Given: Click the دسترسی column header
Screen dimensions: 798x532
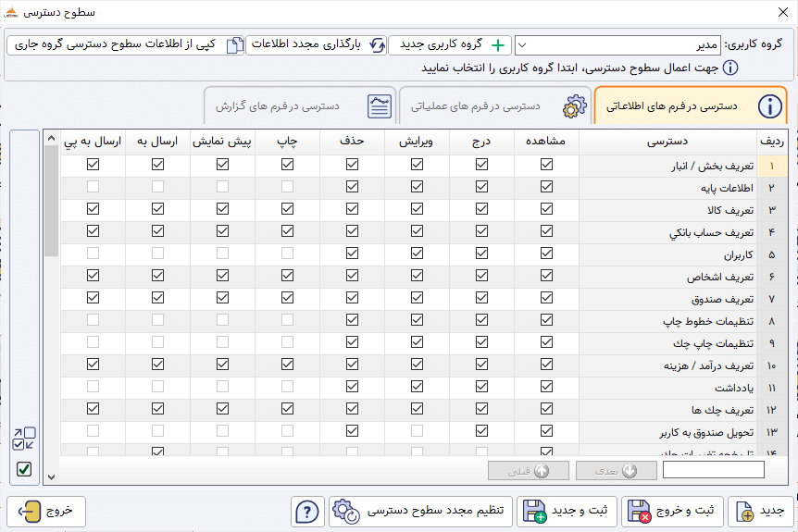Looking at the screenshot, I should [x=667, y=142].
